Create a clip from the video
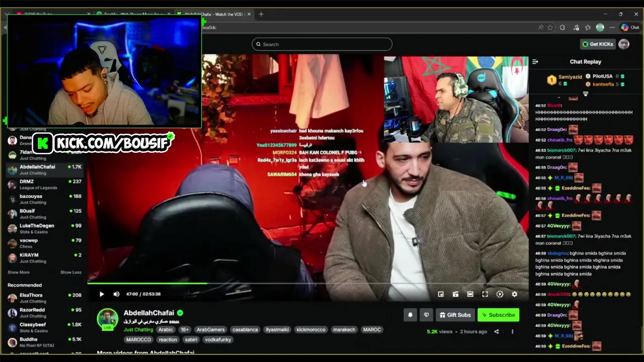The width and height of the screenshot is (644, 362). click(455, 294)
